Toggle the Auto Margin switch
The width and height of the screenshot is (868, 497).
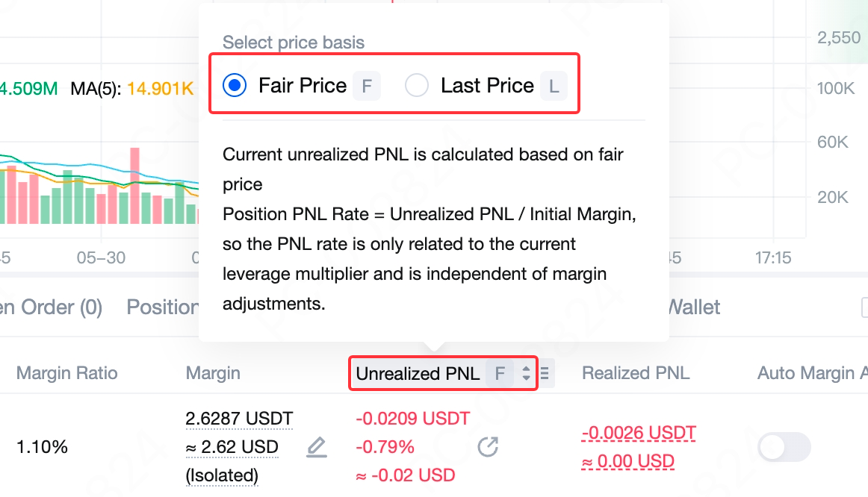(x=784, y=447)
